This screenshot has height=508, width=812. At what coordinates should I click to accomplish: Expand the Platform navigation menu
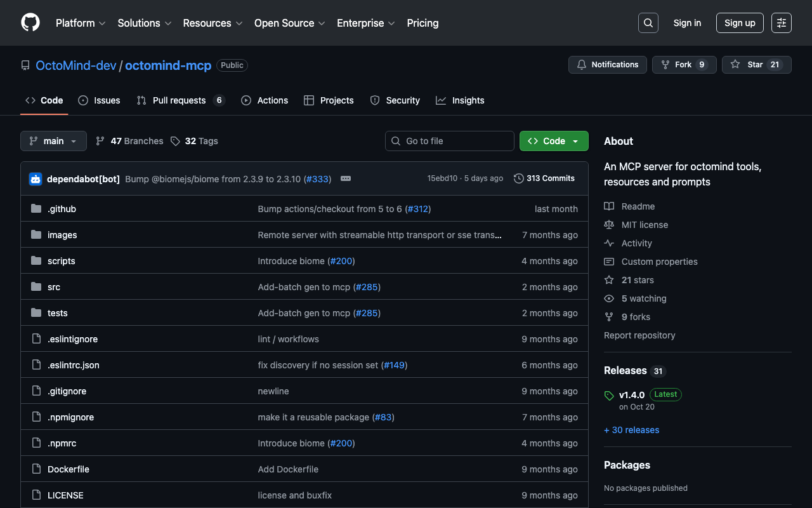(x=81, y=23)
